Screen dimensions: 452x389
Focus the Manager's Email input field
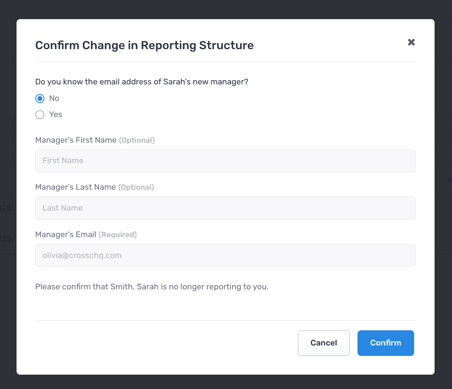pyautogui.click(x=225, y=255)
